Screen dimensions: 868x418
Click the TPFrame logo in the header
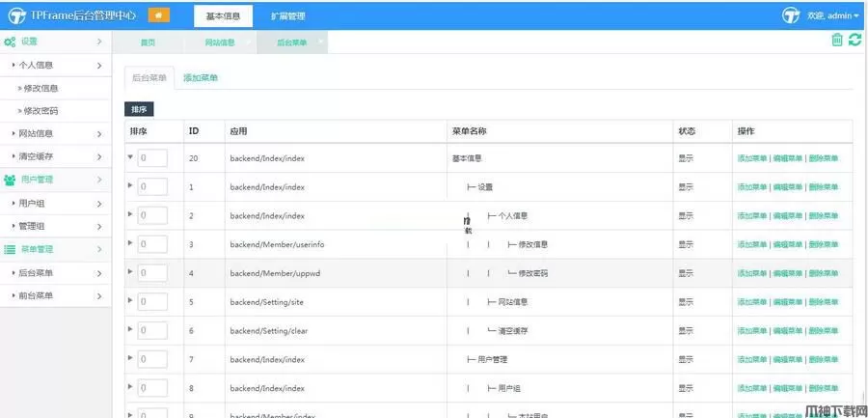(16, 16)
